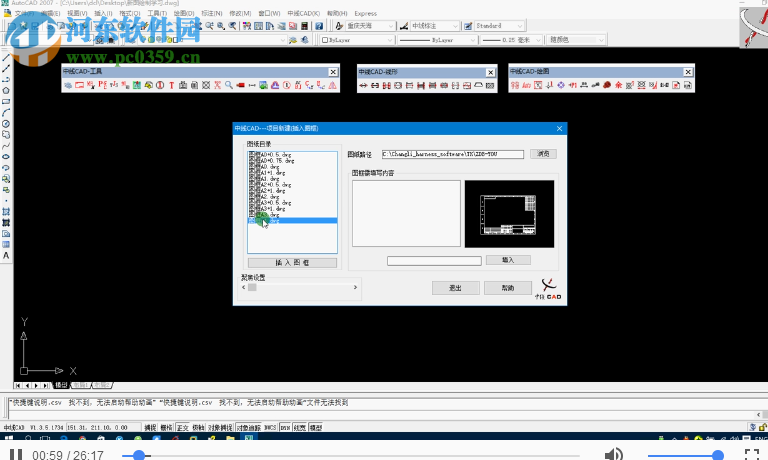Click the first red icon in 中线CAD-绘图 toolbar
The height and width of the screenshot is (460, 768).
click(515, 85)
